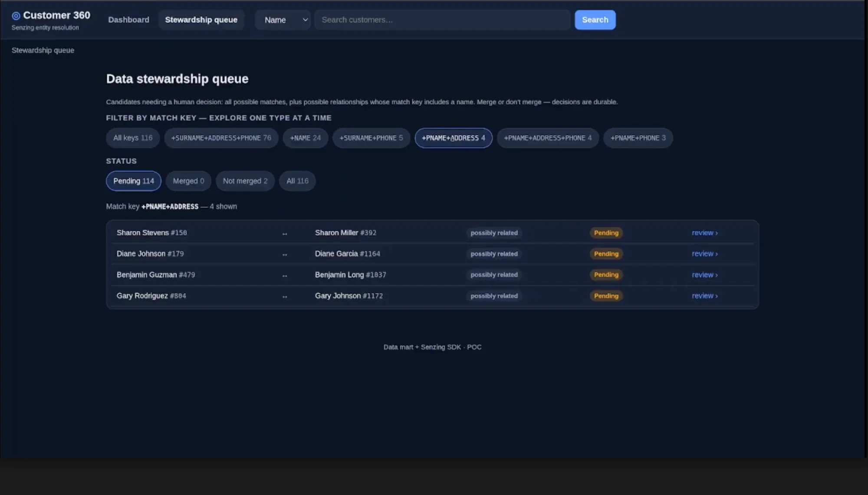This screenshot has width=868, height=495.
Task: Filter by +NAME 24 match key
Action: (x=306, y=138)
